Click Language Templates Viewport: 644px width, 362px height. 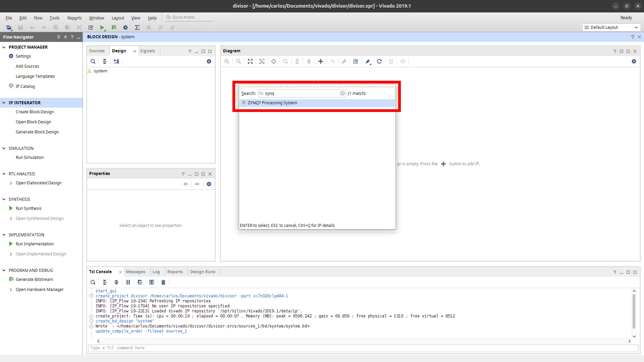tap(35, 76)
